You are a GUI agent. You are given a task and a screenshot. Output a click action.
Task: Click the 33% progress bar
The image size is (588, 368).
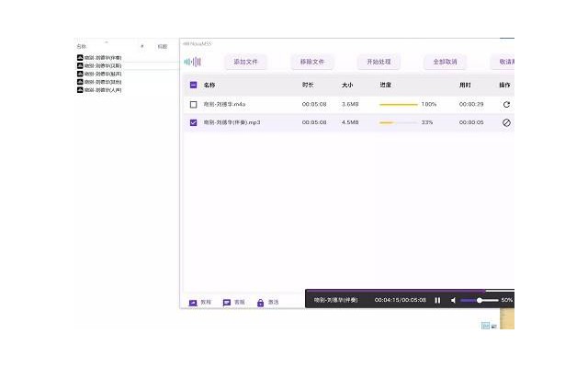point(399,122)
